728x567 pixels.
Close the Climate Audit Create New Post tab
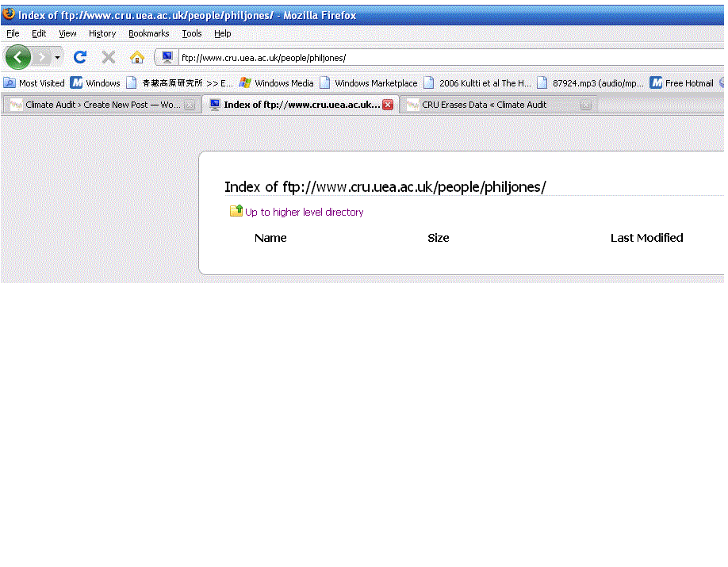point(190,105)
